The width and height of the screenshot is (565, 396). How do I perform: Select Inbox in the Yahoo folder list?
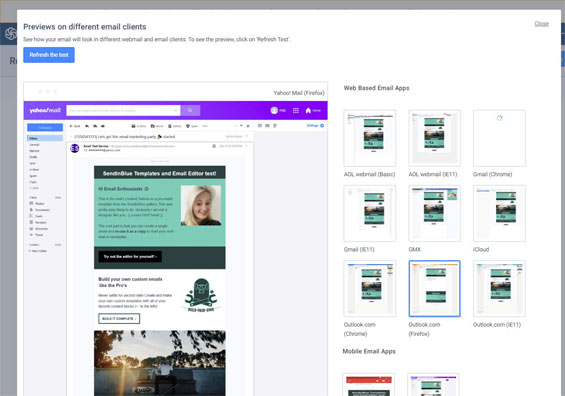tap(45, 138)
